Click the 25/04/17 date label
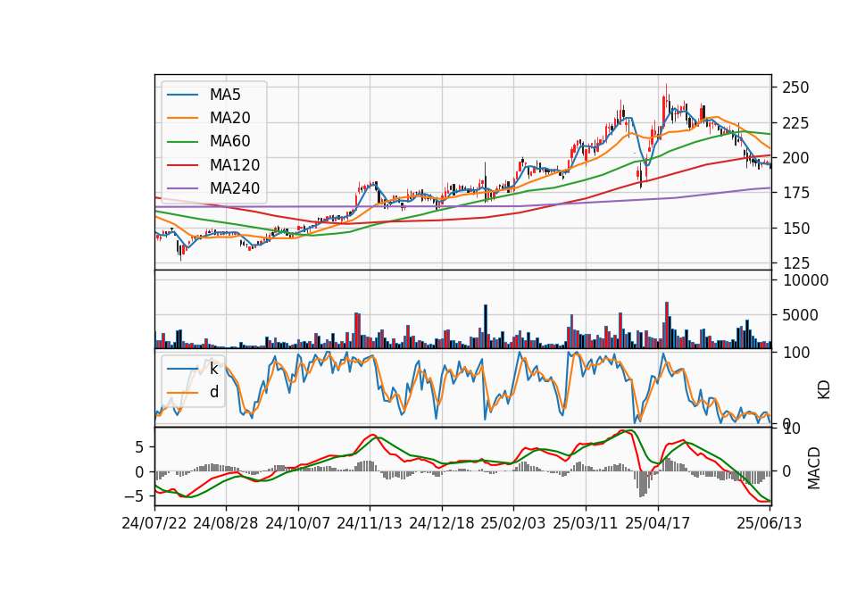This screenshot has width=857, height=616. [x=658, y=523]
